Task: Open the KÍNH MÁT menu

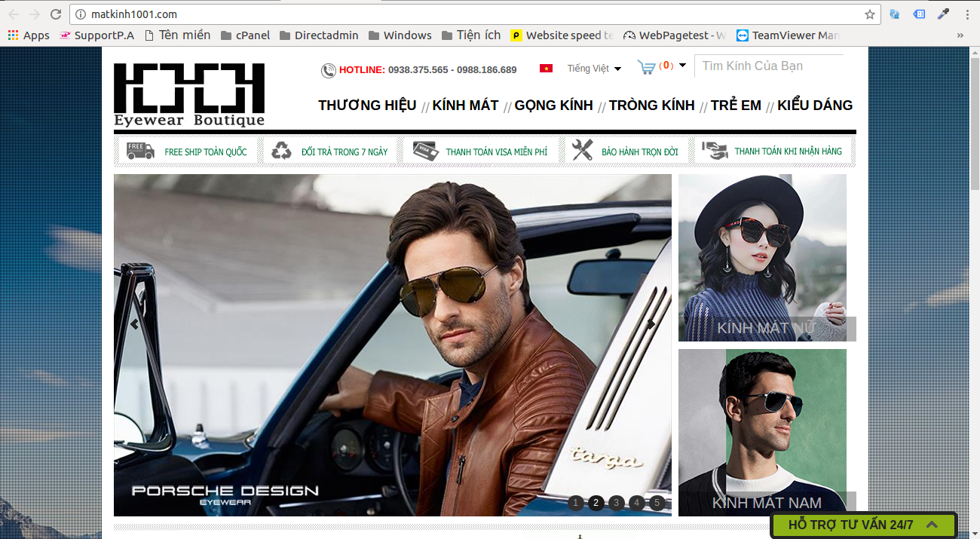Action: [x=465, y=105]
